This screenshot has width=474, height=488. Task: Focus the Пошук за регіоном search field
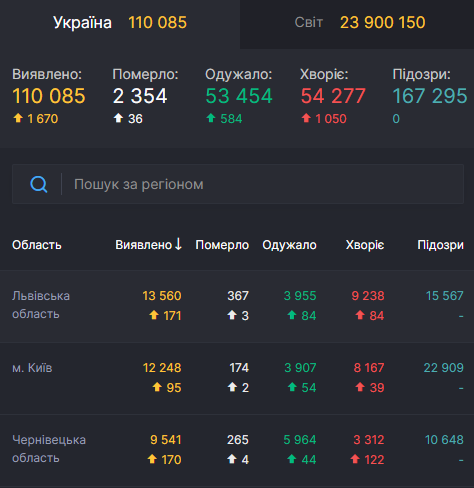(238, 184)
